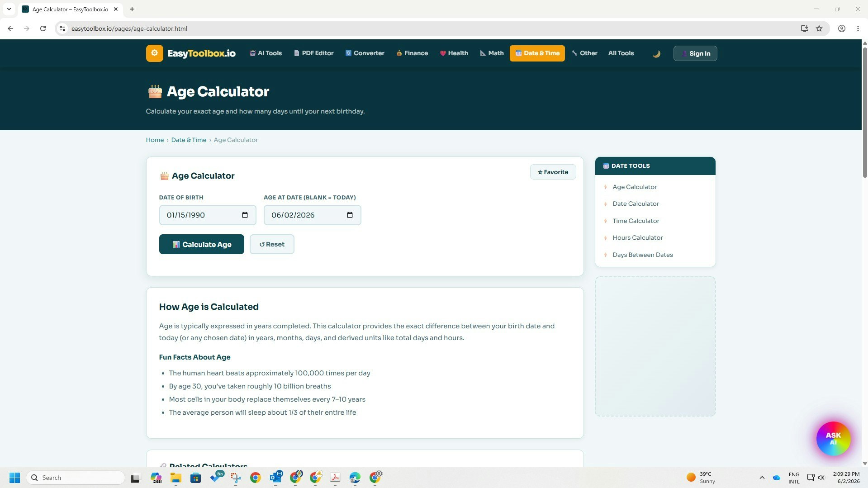The width and height of the screenshot is (868, 488).
Task: Open Date & Time nav tab
Action: [x=537, y=53]
